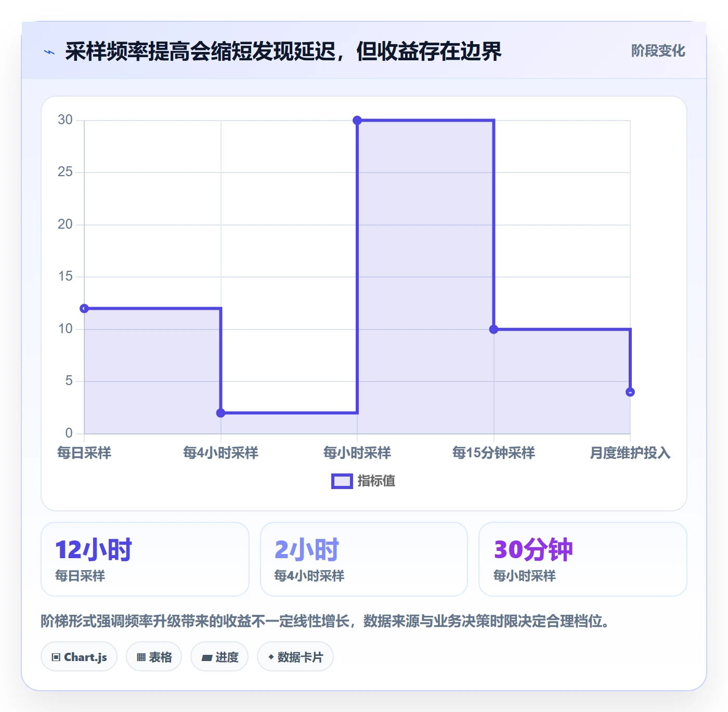Open the 30分钟 stat card
This screenshot has height=712, width=728.
point(583,559)
